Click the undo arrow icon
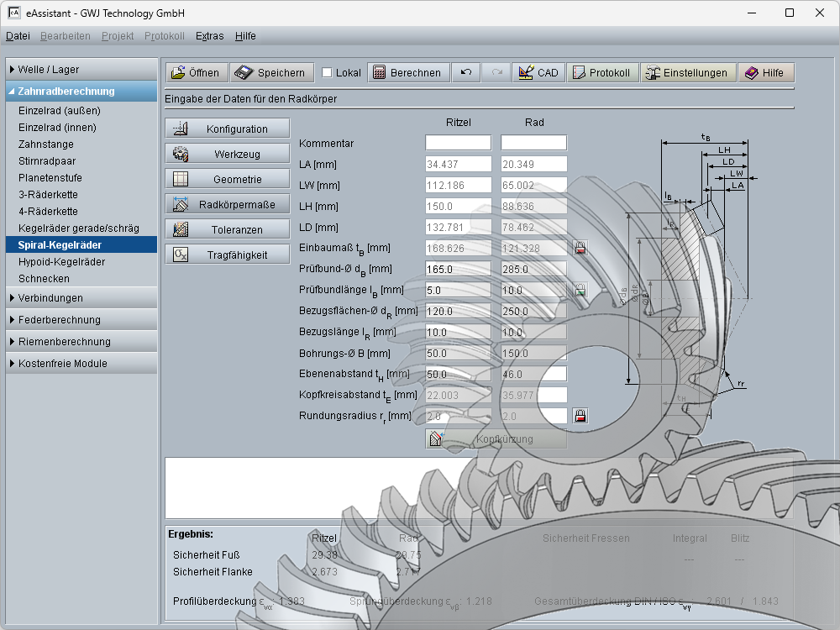 coord(466,73)
